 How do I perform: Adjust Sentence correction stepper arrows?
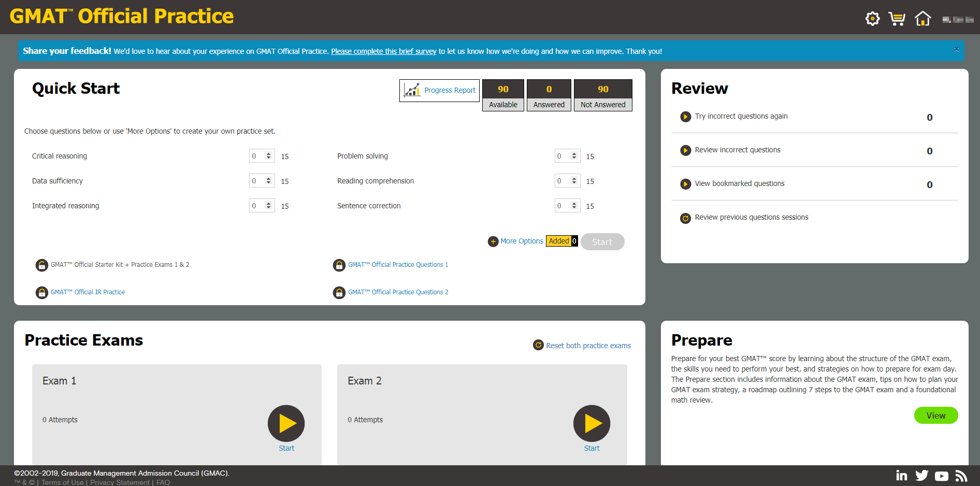coord(574,206)
